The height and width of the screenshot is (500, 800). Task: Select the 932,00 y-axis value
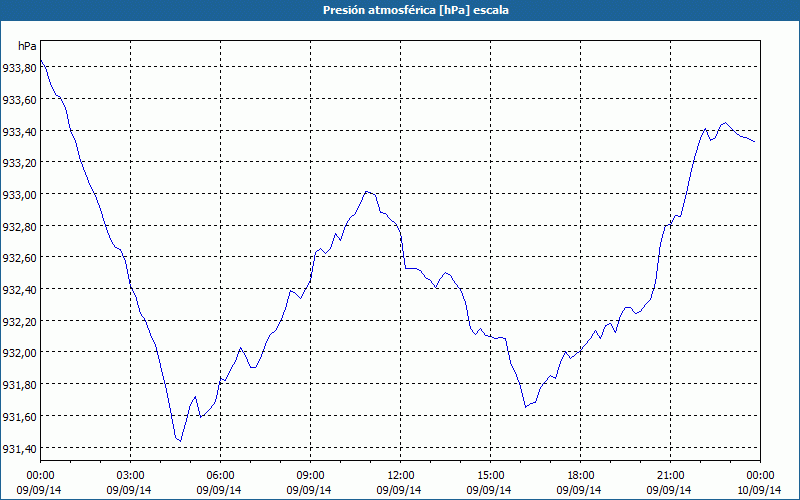19,353
